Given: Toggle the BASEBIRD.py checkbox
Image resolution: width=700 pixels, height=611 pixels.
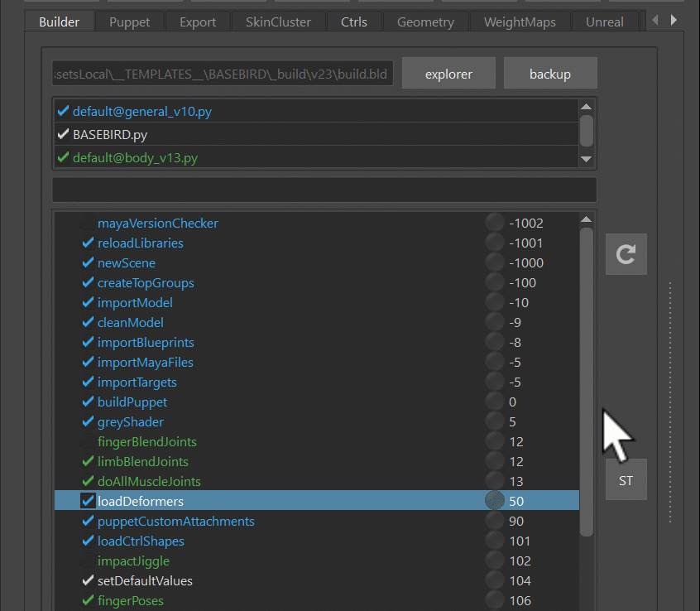Looking at the screenshot, I should pyautogui.click(x=63, y=134).
